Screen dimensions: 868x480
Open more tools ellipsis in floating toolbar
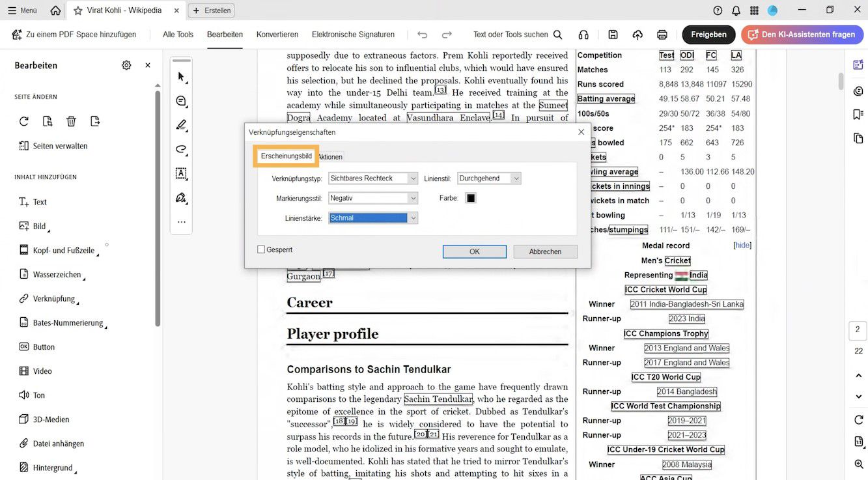pyautogui.click(x=182, y=221)
